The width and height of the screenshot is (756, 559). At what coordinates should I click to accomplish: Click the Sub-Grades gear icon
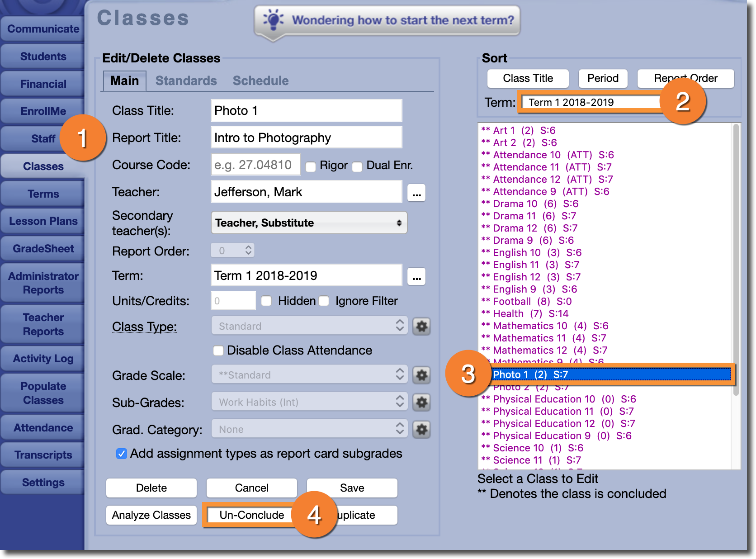click(421, 402)
